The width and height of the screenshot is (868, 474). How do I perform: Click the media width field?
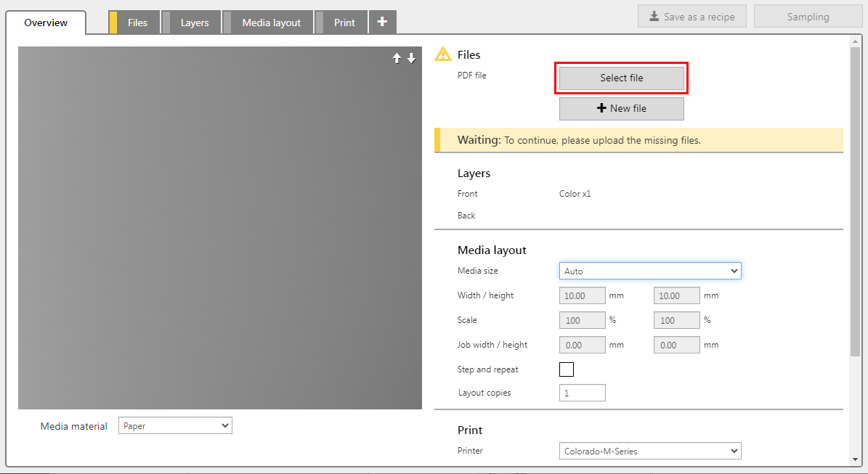(582, 296)
